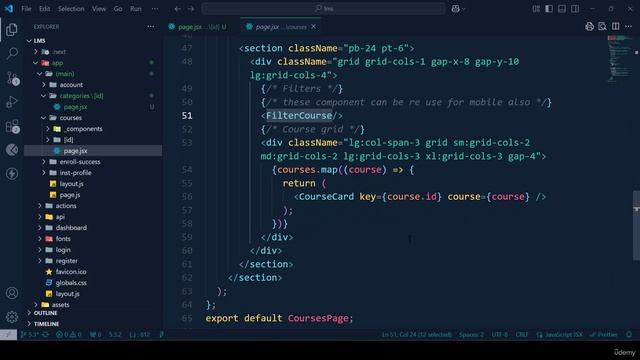Open Explorer panel More Actions ellipsis
Viewport: 640px width, 360px height.
(x=151, y=27)
